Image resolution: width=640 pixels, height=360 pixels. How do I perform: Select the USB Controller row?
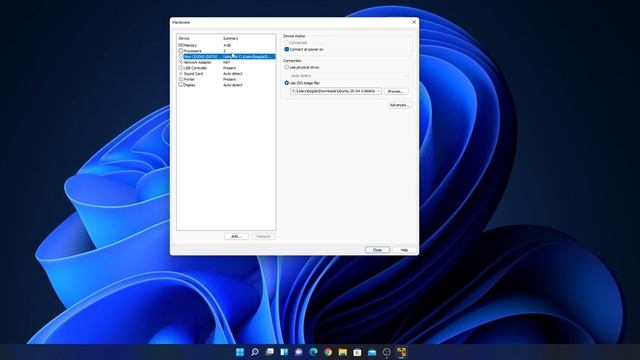pyautogui.click(x=226, y=68)
